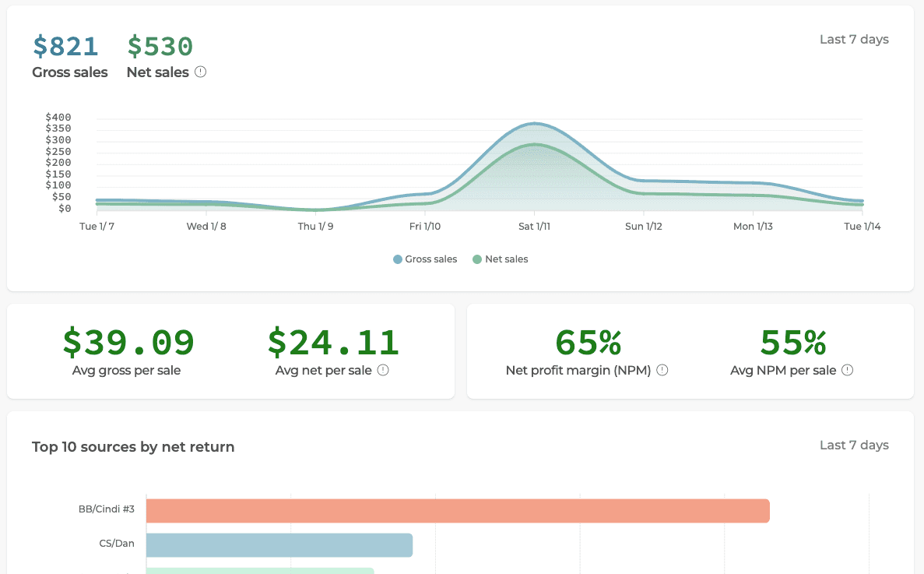Click the Gross sales peak on Sat 1/11
This screenshot has width=924, height=574.
tap(535, 123)
